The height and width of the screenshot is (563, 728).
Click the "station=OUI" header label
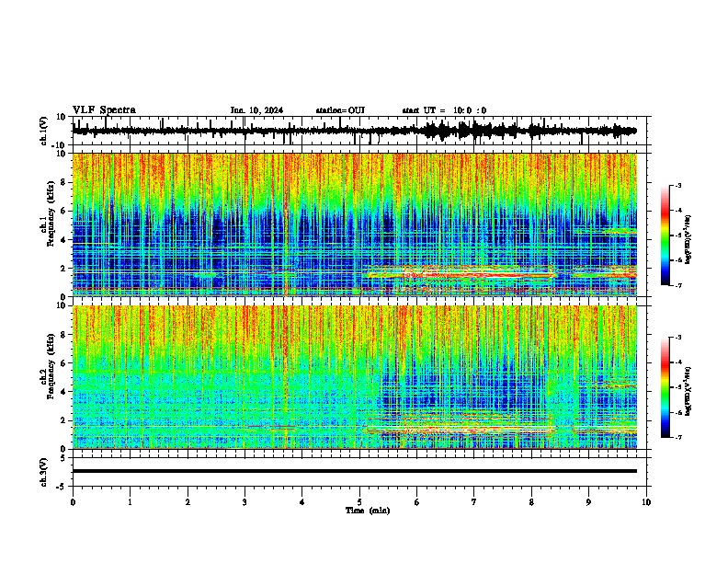point(340,110)
